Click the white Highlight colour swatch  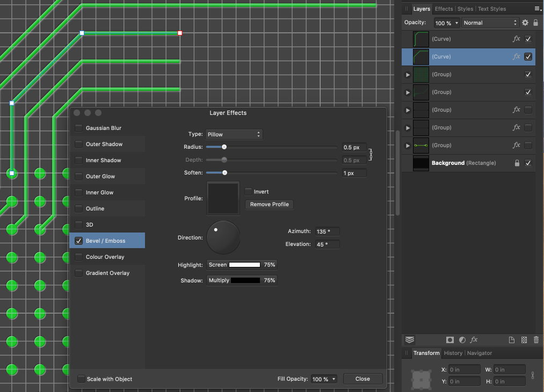point(244,265)
